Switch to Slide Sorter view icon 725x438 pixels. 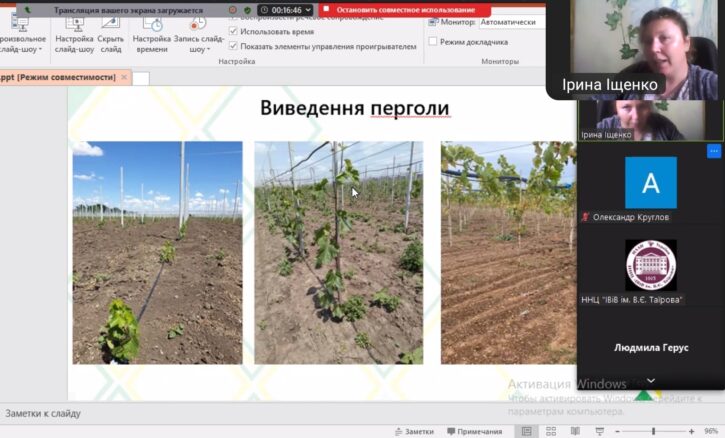(548, 431)
